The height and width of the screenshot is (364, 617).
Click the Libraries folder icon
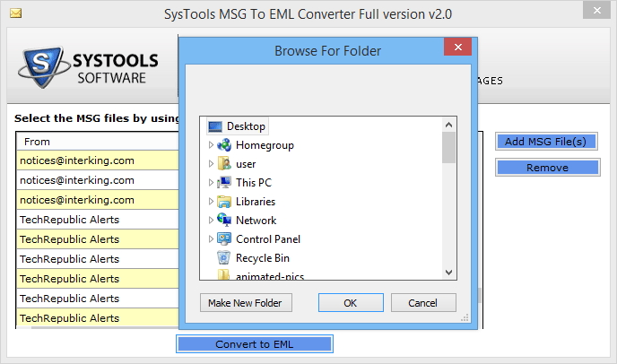(224, 202)
